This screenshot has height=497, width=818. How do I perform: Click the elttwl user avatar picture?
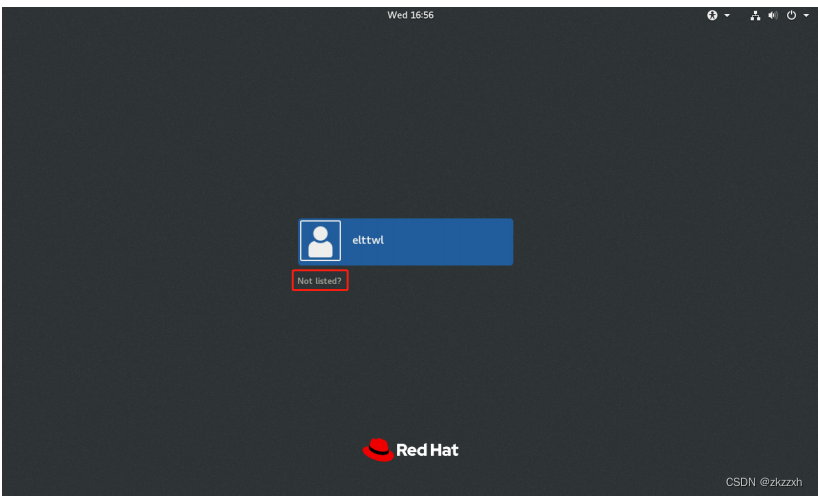320,240
